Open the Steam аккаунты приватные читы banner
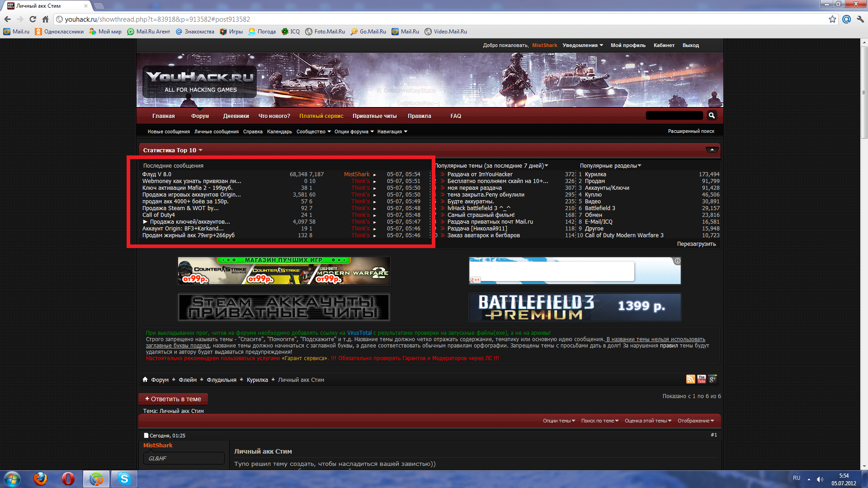The image size is (868, 488). [284, 307]
